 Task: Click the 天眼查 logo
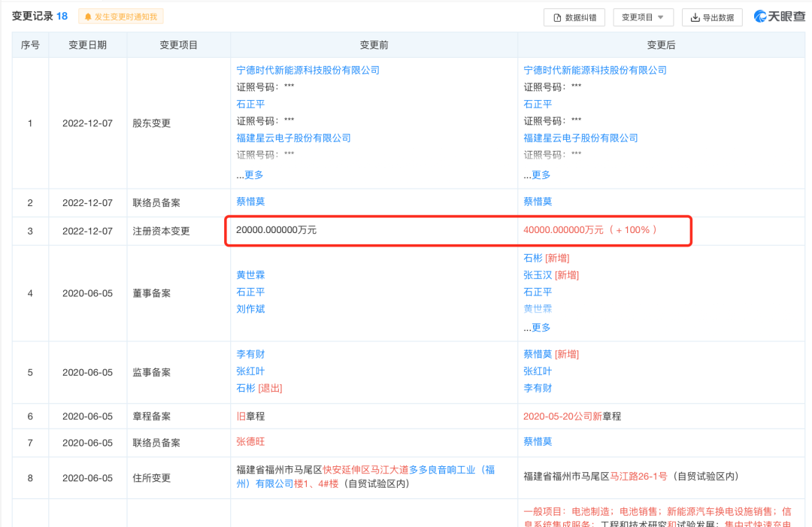tap(779, 17)
